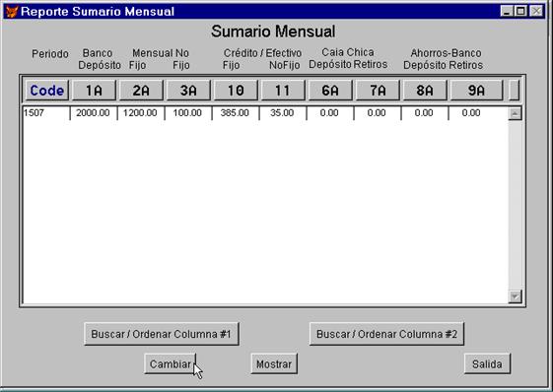
Task: Select the 2A column header
Action: (141, 91)
